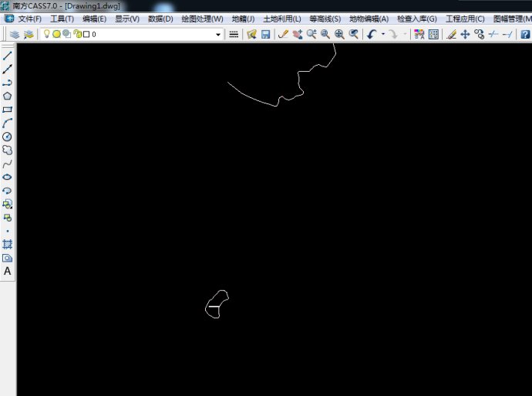Select the Rectangle tool
532x396 pixels.
[8, 110]
